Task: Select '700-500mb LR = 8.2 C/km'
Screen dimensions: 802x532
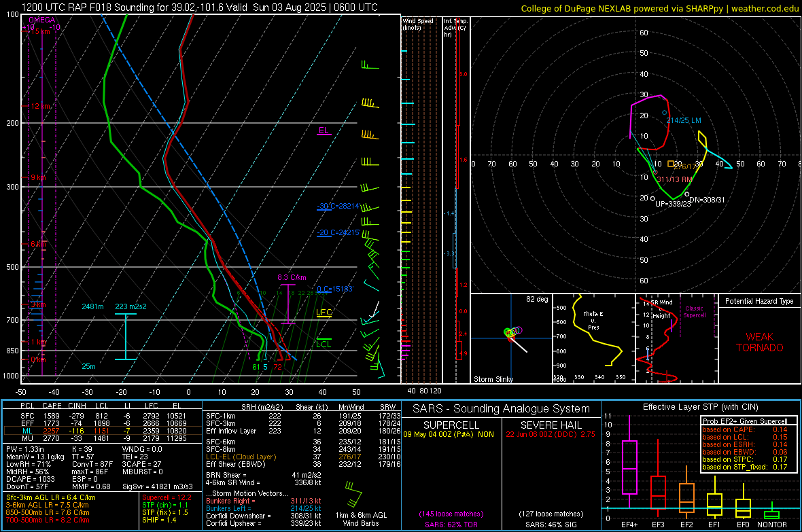Action: pyautogui.click(x=48, y=520)
